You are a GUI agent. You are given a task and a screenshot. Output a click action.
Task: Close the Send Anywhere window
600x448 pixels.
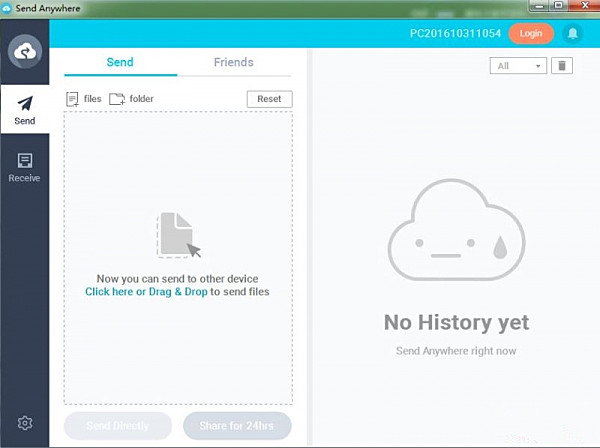584,5
